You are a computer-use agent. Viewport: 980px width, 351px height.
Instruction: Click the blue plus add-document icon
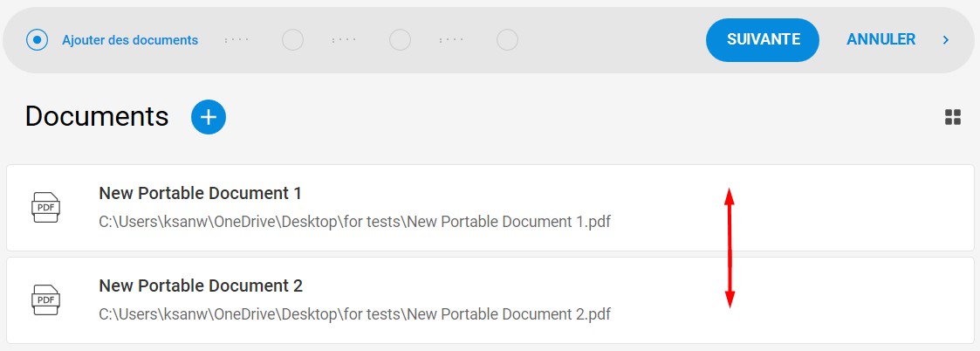pos(208,117)
